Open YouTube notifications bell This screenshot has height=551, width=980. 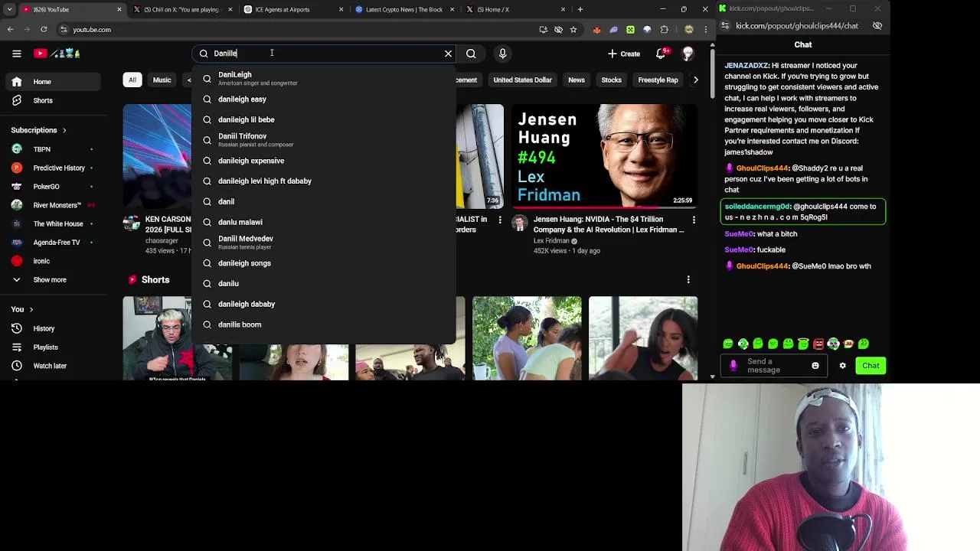[x=661, y=54]
